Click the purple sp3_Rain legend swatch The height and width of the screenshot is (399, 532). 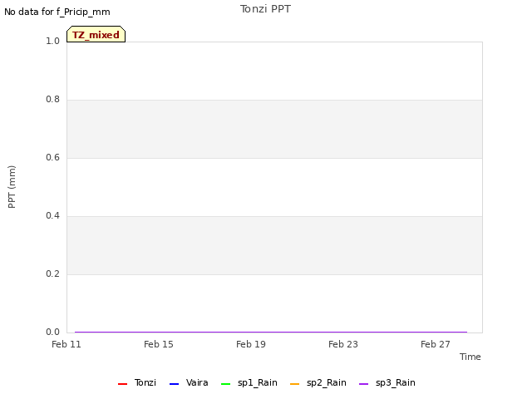(x=364, y=384)
